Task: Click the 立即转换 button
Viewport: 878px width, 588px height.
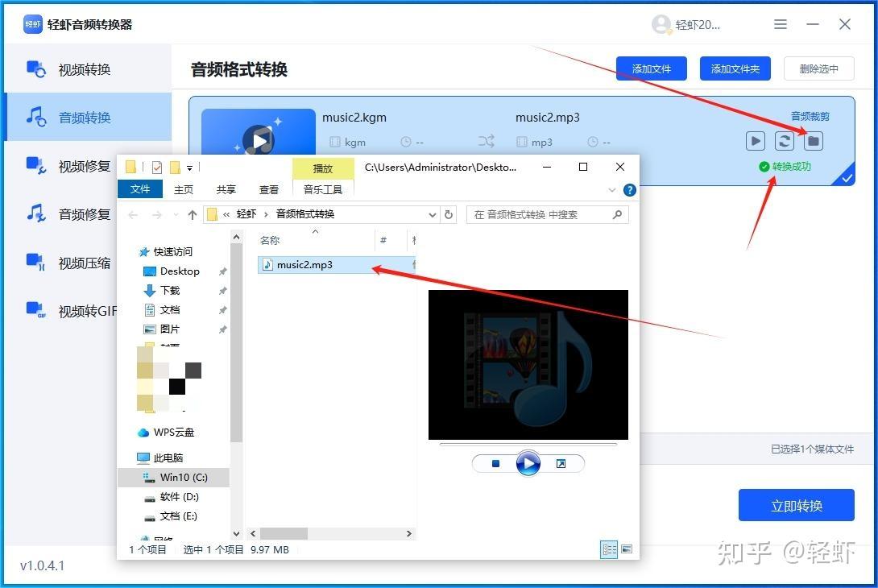Action: [x=796, y=505]
